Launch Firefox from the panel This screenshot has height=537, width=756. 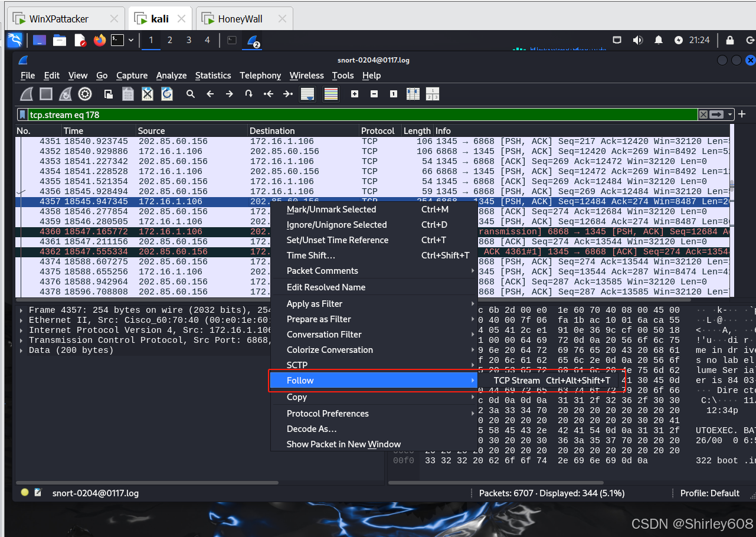[99, 40]
